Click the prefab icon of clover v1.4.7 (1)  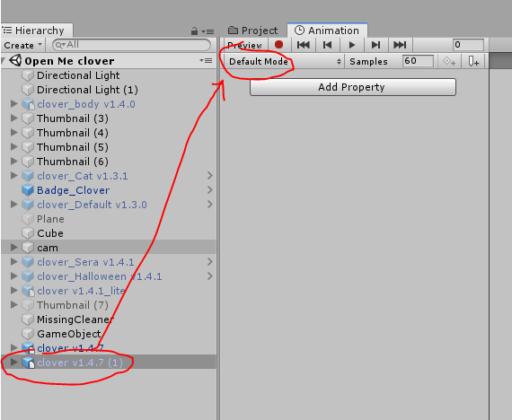click(28, 363)
